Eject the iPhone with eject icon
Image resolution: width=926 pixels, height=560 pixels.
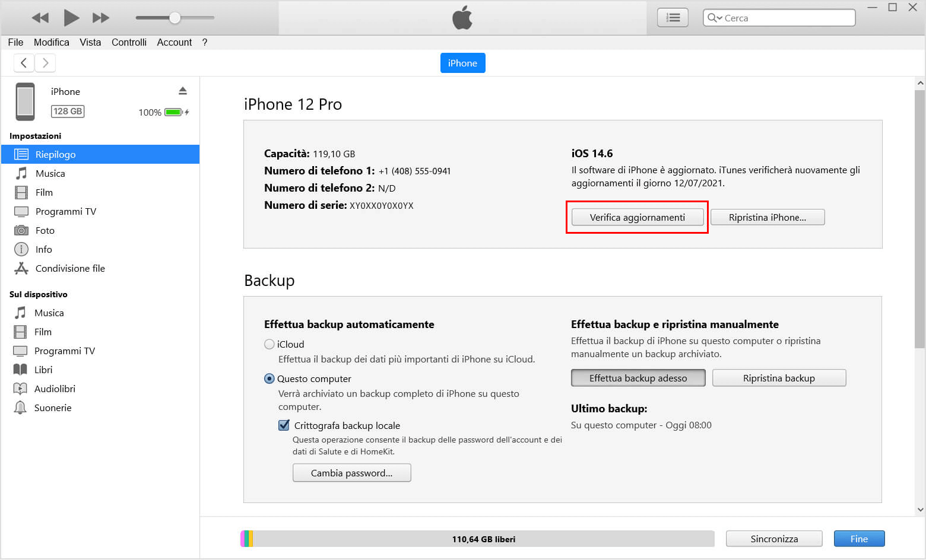click(x=183, y=91)
